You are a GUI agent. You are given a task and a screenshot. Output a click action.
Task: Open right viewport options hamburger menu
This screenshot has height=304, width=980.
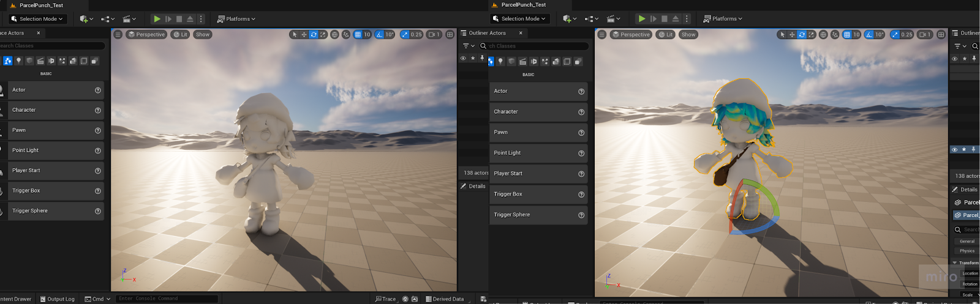602,35
